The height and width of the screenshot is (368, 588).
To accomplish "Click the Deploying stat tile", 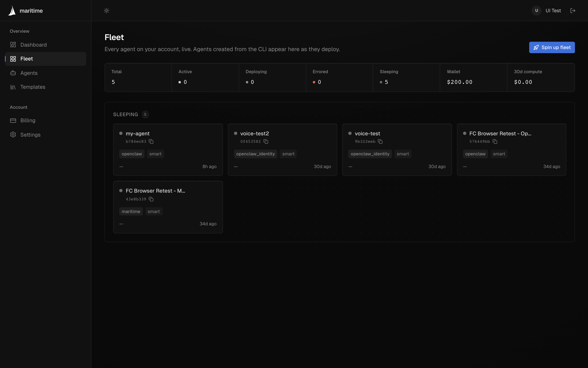I will pyautogui.click(x=272, y=77).
